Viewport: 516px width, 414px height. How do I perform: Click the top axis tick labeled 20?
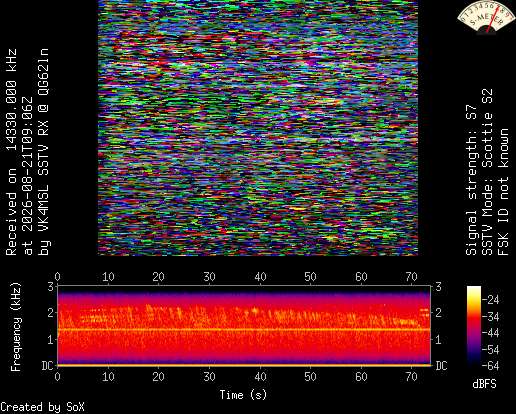[159, 277]
